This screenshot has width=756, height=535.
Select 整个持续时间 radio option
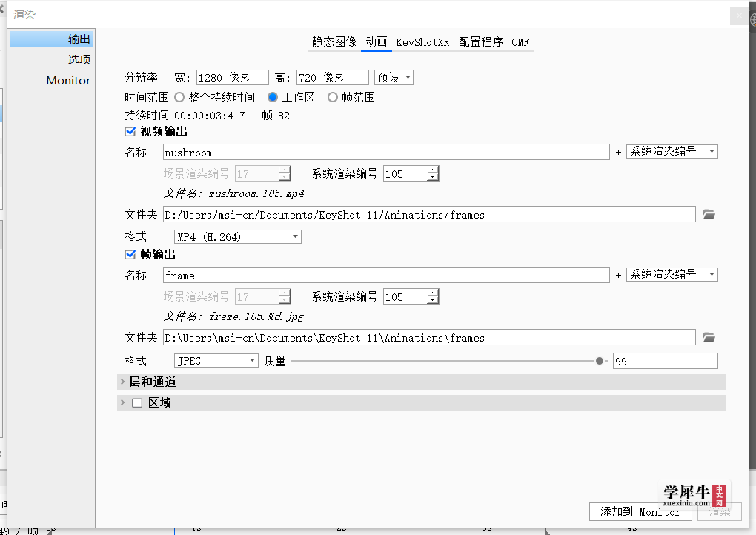[179, 97]
